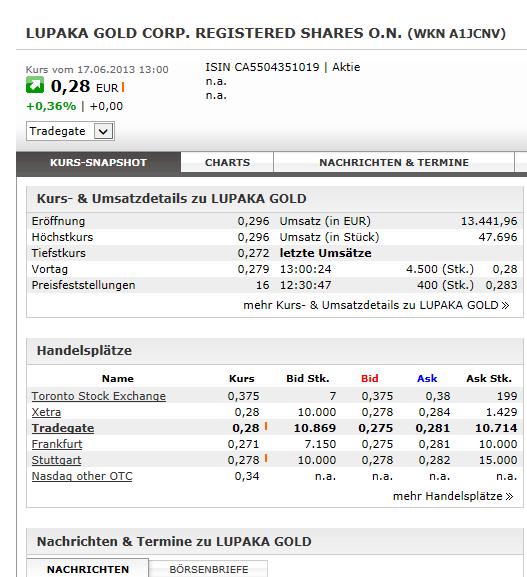This screenshot has width=527, height=577.
Task: Click the Name column header
Action: [118, 379]
